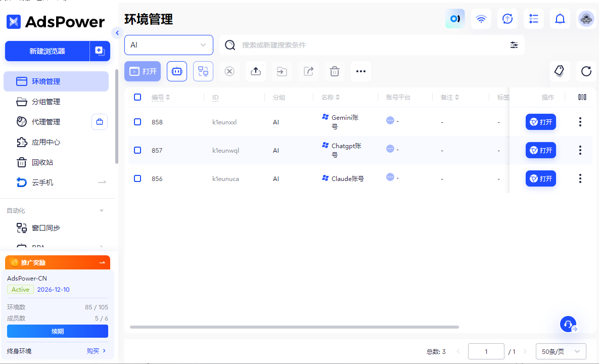Focus the 搜索或新建搜索条件 field
The image size is (599, 364).
371,45
